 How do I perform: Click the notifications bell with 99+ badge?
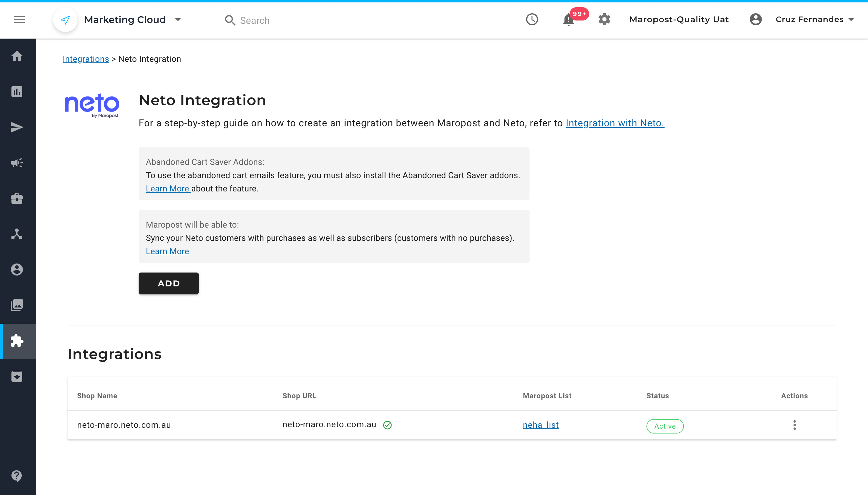point(569,20)
